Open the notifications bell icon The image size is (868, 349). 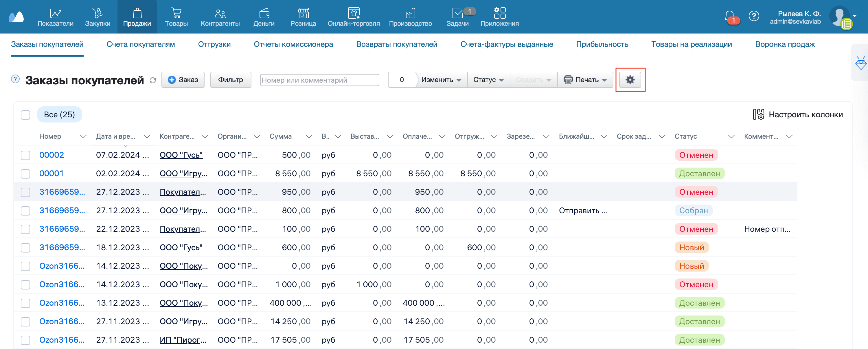pos(729,16)
